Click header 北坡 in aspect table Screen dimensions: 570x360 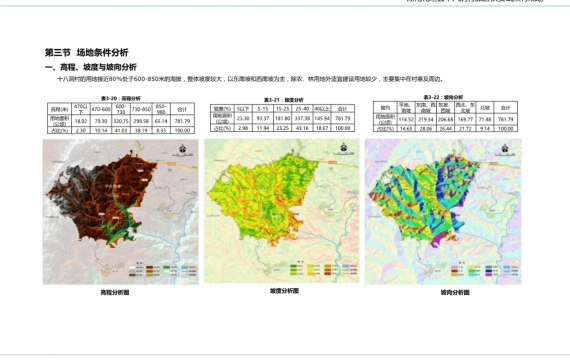click(485, 108)
